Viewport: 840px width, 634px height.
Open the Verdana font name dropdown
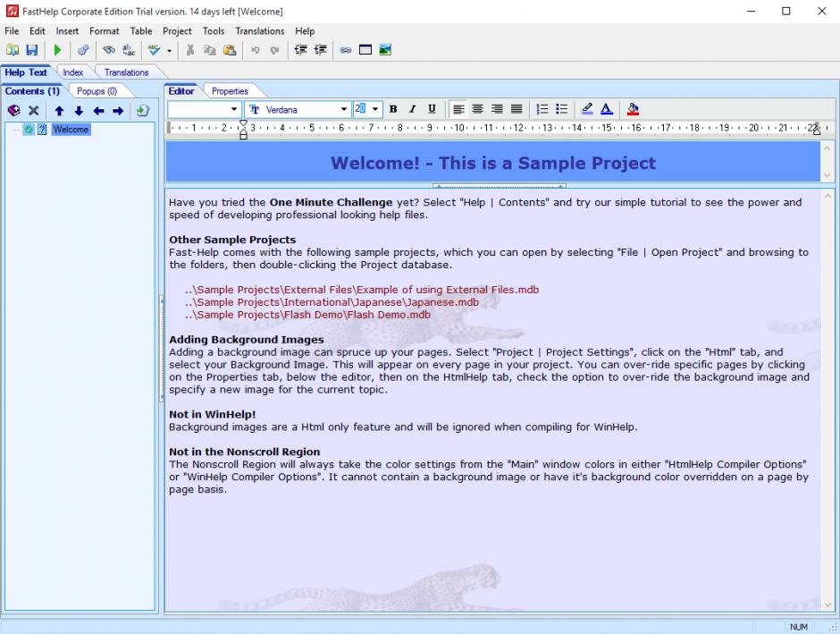(344, 109)
